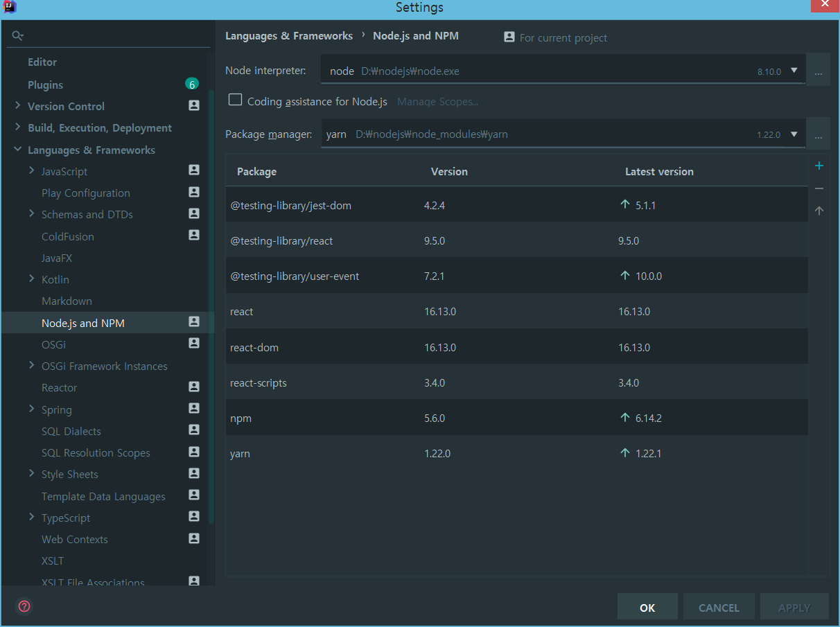
Task: Click the project icon next to Style Sheets
Action: pyautogui.click(x=194, y=473)
